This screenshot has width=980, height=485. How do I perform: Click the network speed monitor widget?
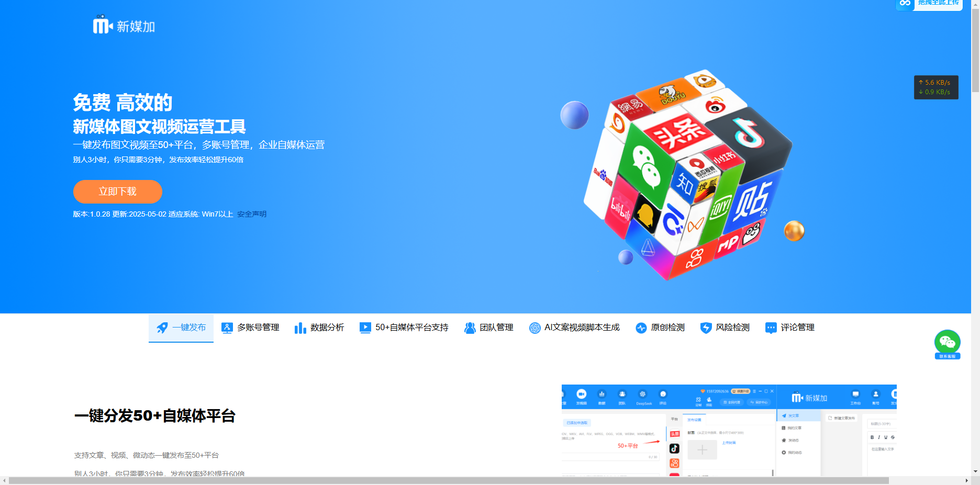coord(936,87)
